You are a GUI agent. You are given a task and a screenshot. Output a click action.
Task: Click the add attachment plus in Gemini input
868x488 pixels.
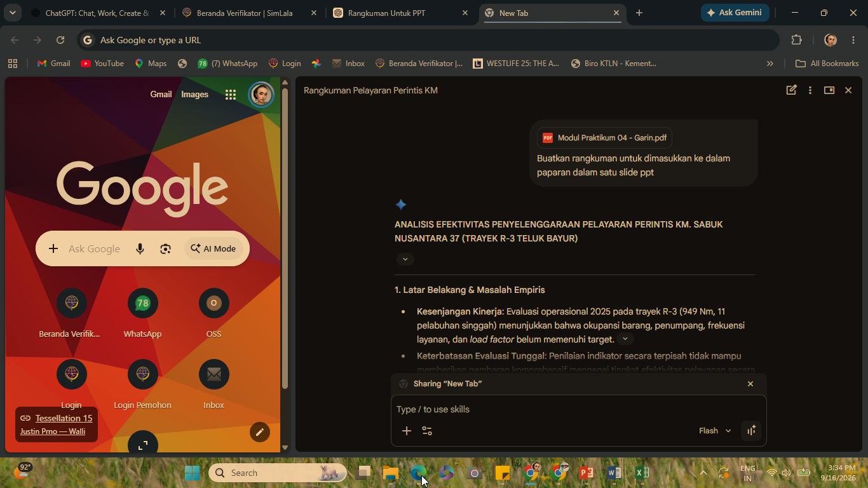pyautogui.click(x=407, y=431)
